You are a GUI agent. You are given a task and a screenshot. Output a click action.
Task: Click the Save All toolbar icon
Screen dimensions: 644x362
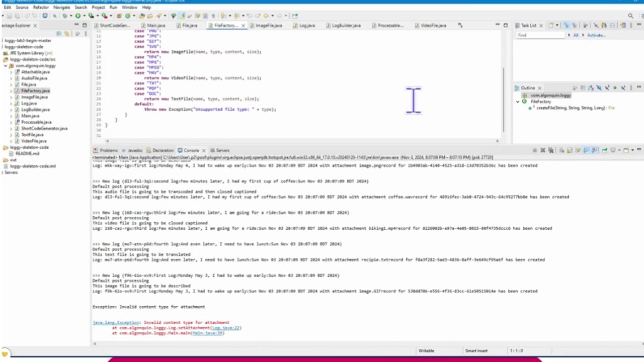pyautogui.click(x=17, y=16)
